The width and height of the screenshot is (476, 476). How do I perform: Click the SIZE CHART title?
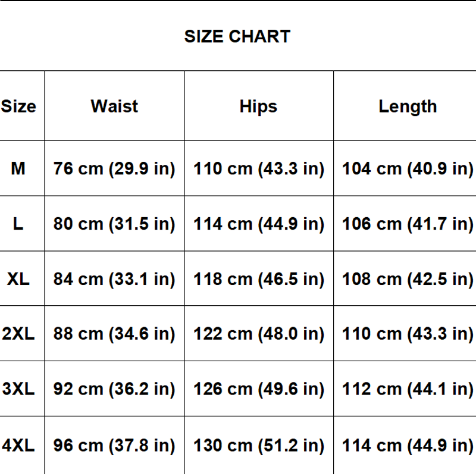point(237,36)
